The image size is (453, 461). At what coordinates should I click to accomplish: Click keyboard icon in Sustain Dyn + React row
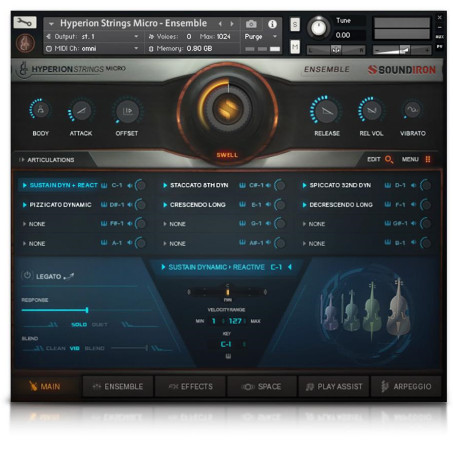104,185
